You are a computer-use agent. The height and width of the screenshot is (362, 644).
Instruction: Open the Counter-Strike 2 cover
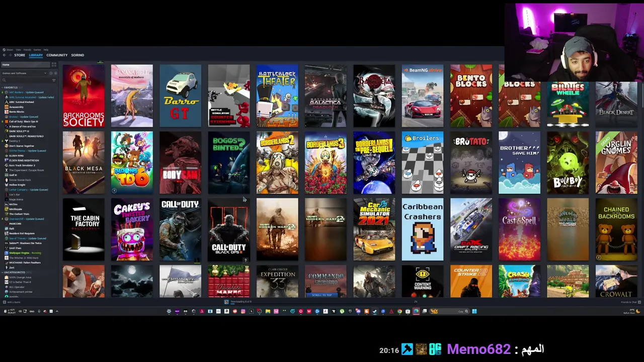click(471, 281)
